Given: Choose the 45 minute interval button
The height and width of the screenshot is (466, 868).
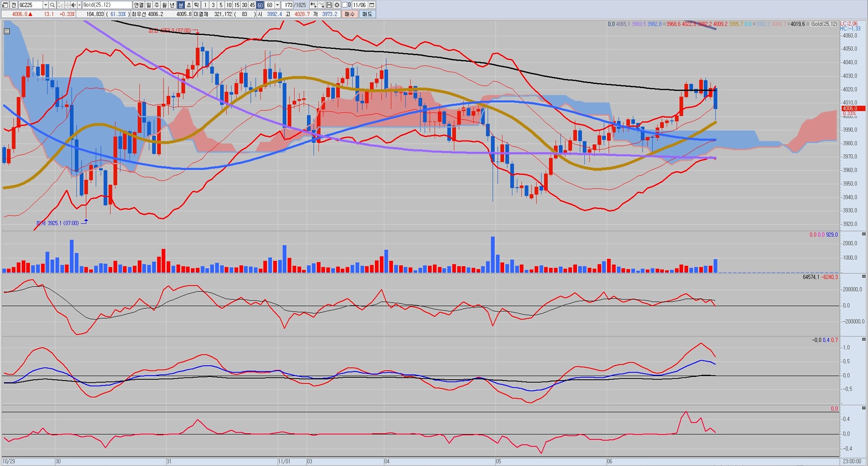Looking at the screenshot, I should 252,5.
